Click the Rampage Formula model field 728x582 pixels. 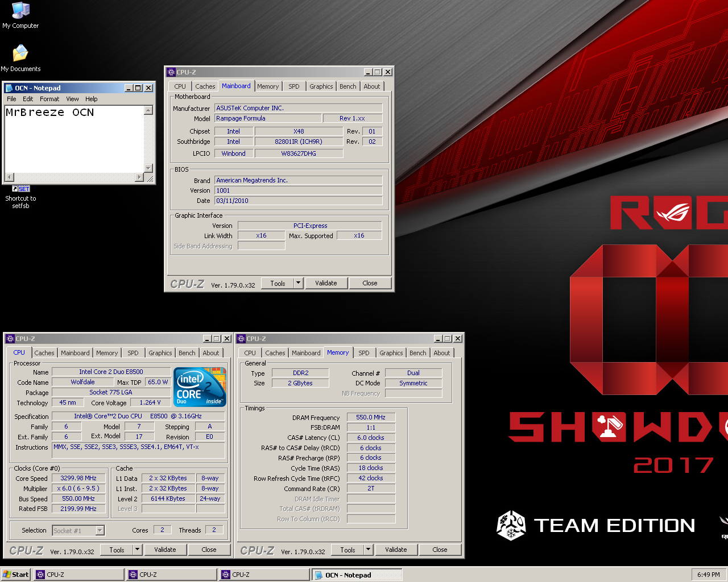click(267, 118)
